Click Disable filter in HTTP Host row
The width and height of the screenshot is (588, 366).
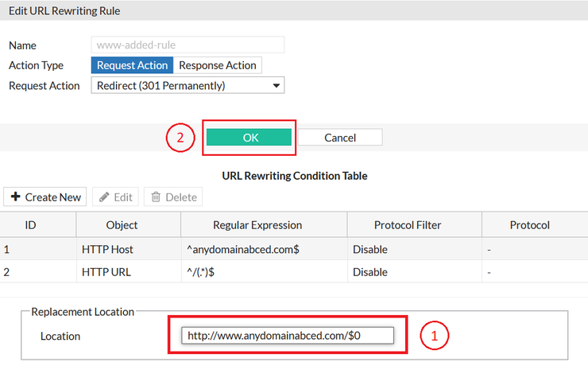[x=372, y=249]
